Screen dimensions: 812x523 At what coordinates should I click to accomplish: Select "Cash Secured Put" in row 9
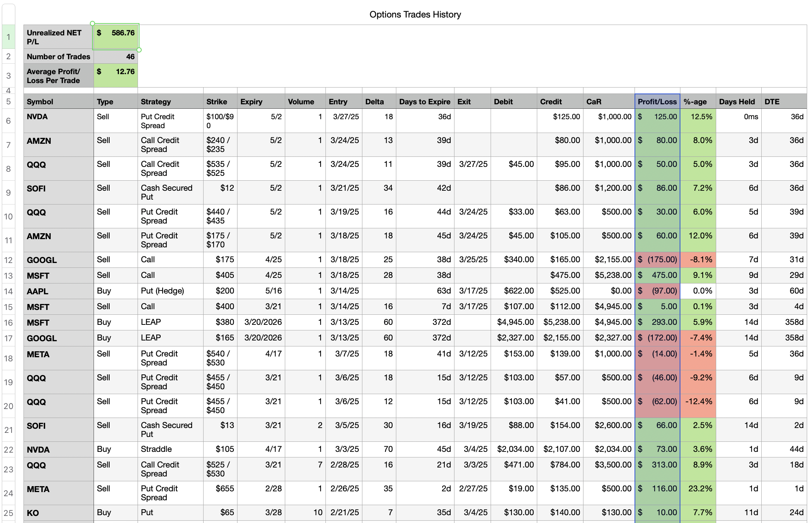click(x=170, y=193)
